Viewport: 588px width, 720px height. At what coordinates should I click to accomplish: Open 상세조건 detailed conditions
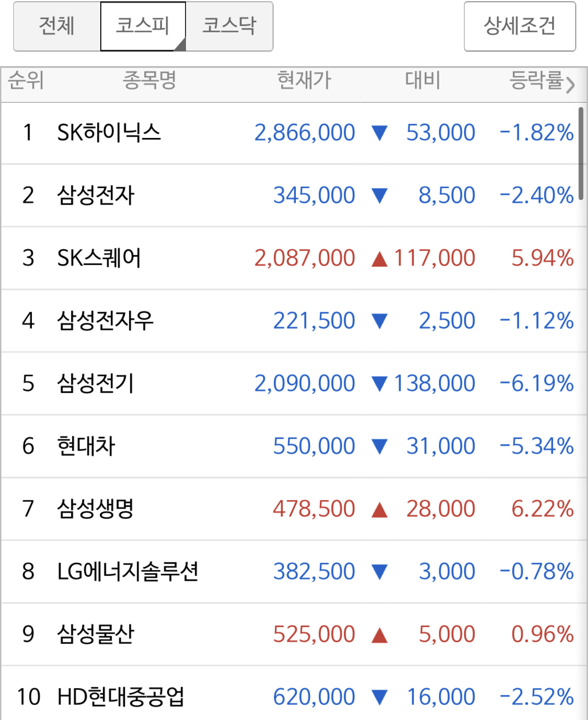pos(520,26)
